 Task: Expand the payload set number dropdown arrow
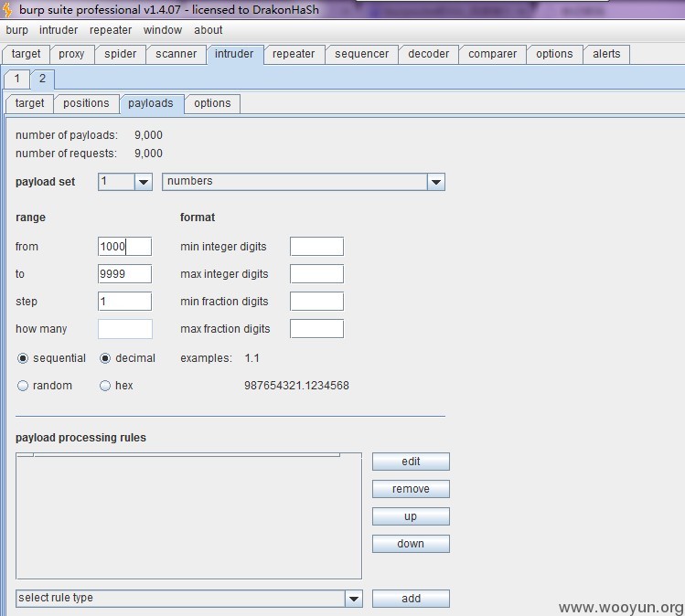tap(144, 182)
